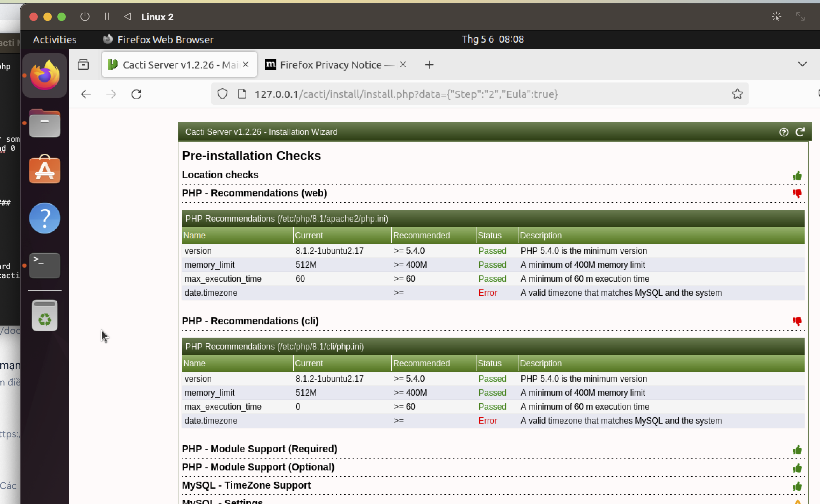Click the Cacti wizard help icon
The width and height of the screenshot is (820, 504).
click(784, 132)
